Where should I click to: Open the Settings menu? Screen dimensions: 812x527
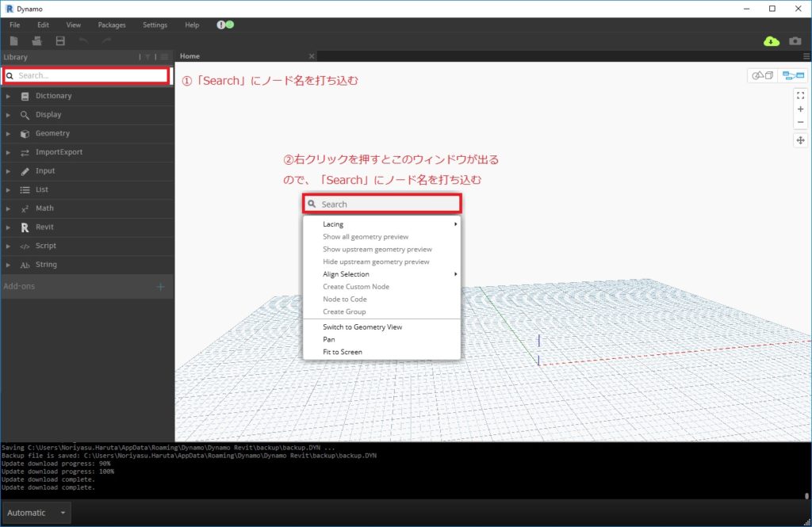pos(155,25)
